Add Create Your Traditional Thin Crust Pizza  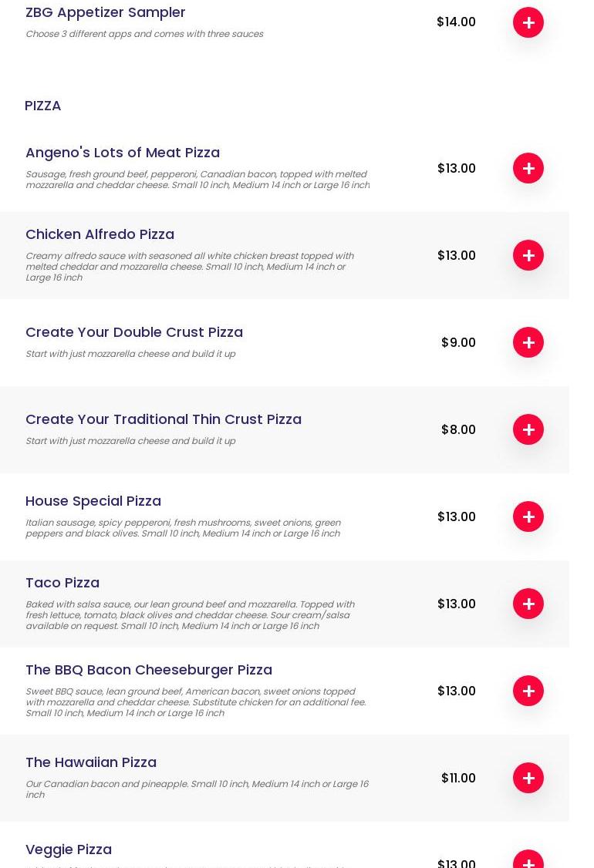[x=528, y=429]
